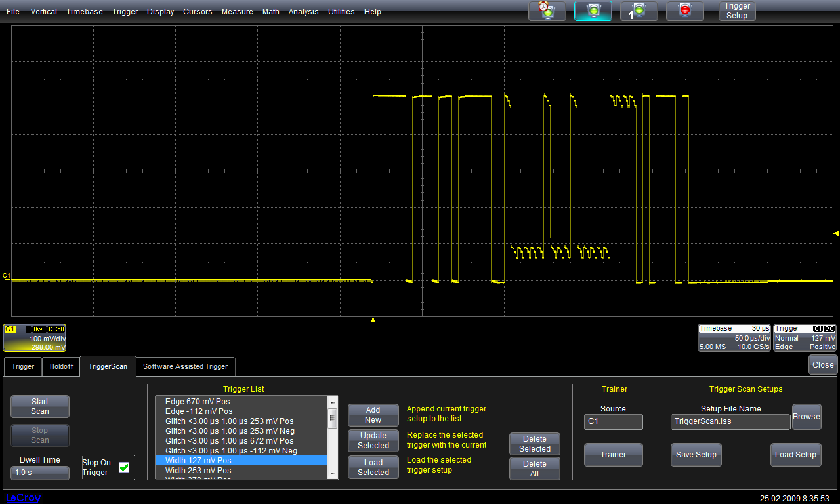Click the trigger level marker on right edge

[835, 233]
